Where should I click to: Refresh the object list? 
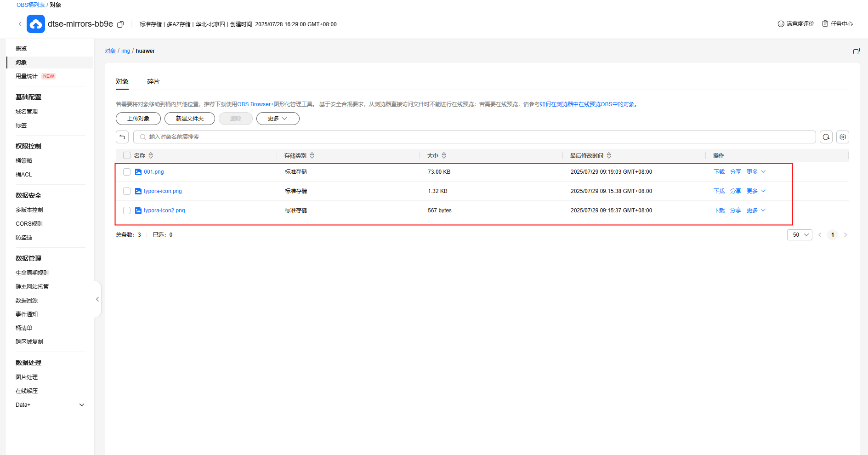pyautogui.click(x=826, y=137)
